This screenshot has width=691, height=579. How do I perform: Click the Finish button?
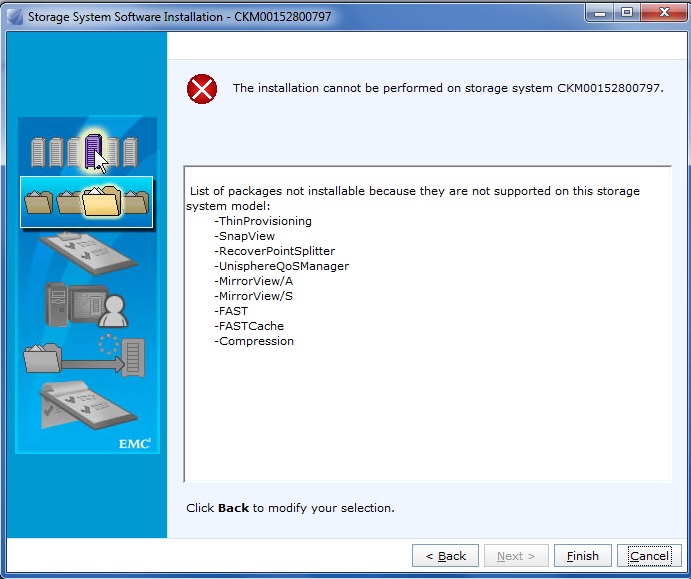pos(583,556)
